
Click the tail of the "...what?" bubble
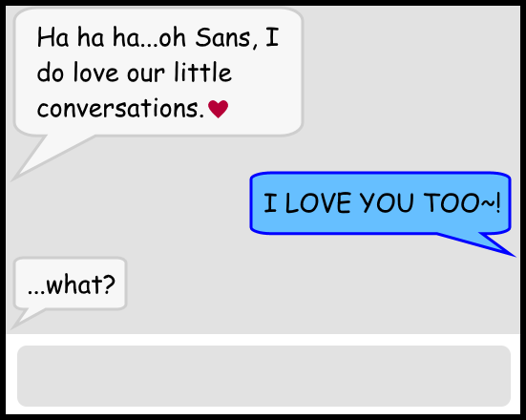[x=25, y=318]
